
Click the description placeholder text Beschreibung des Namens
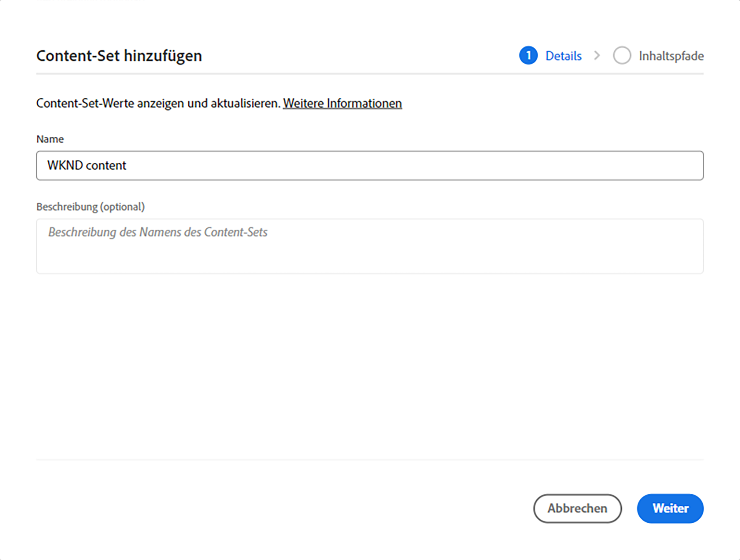pyautogui.click(x=158, y=232)
